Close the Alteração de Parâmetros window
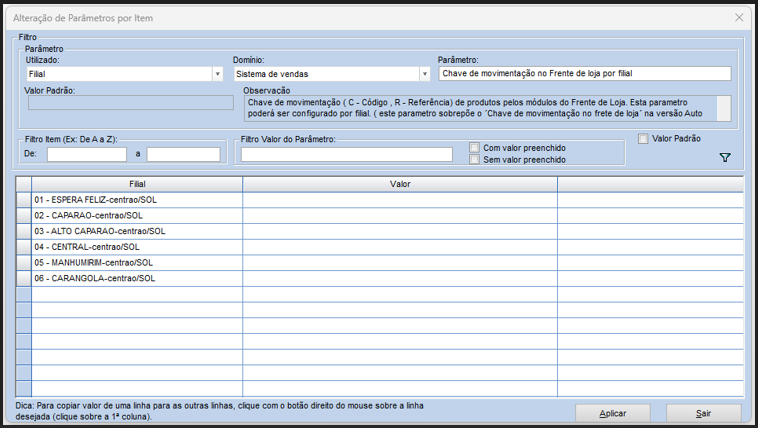Screen dimensions: 758x428 point(739,18)
